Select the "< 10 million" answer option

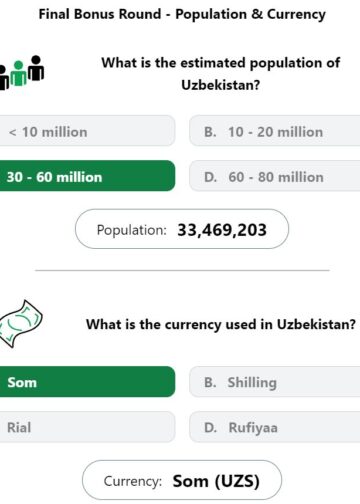(x=87, y=131)
